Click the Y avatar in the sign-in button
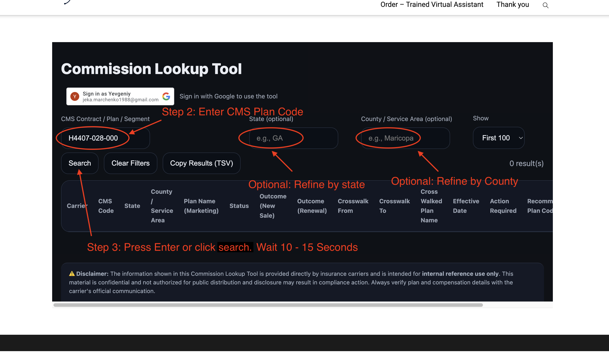Image resolution: width=609 pixels, height=364 pixels. [x=75, y=96]
